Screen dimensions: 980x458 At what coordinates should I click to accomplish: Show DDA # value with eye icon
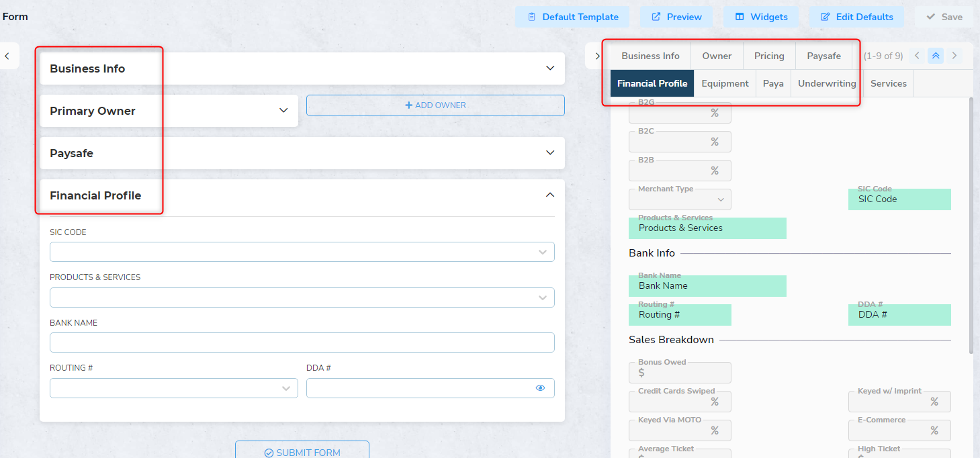[x=540, y=388]
